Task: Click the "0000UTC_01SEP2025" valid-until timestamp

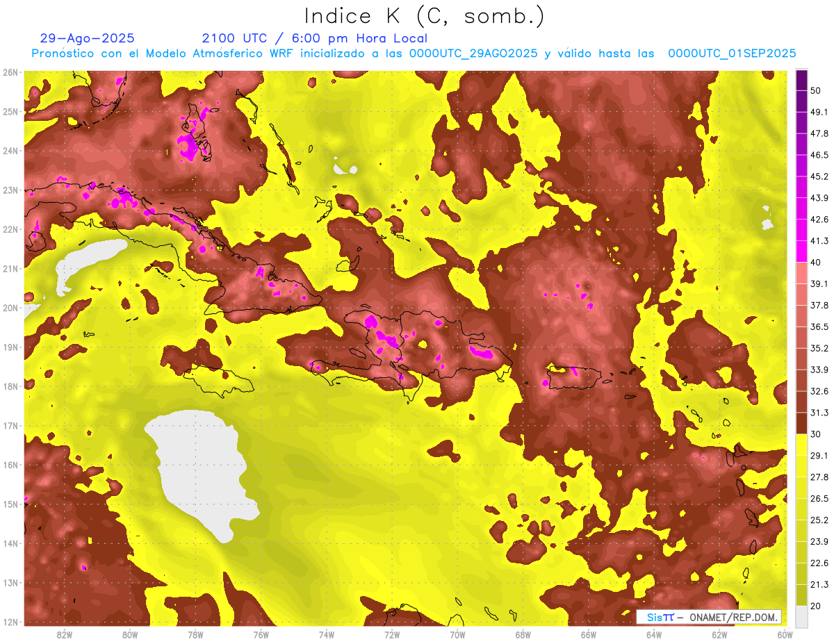Action: pyautogui.click(x=732, y=53)
